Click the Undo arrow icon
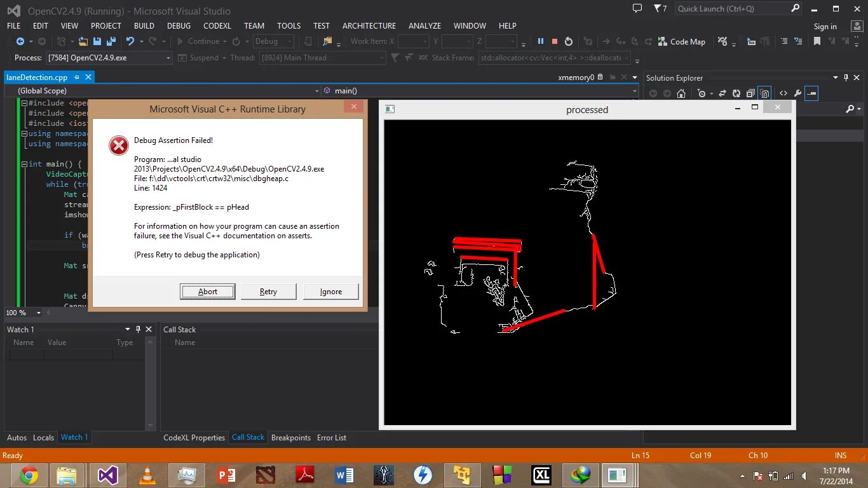Screen dimensions: 868x488 pos(130,41)
